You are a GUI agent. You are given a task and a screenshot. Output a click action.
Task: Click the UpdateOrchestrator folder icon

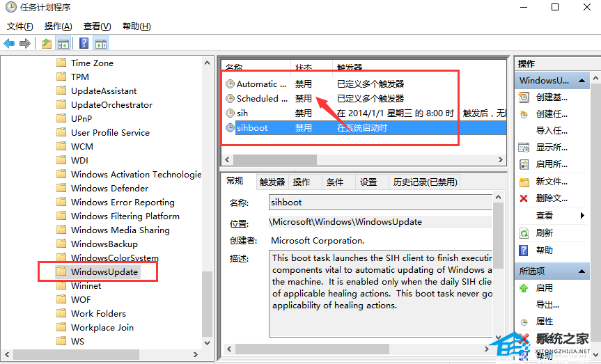(61, 104)
